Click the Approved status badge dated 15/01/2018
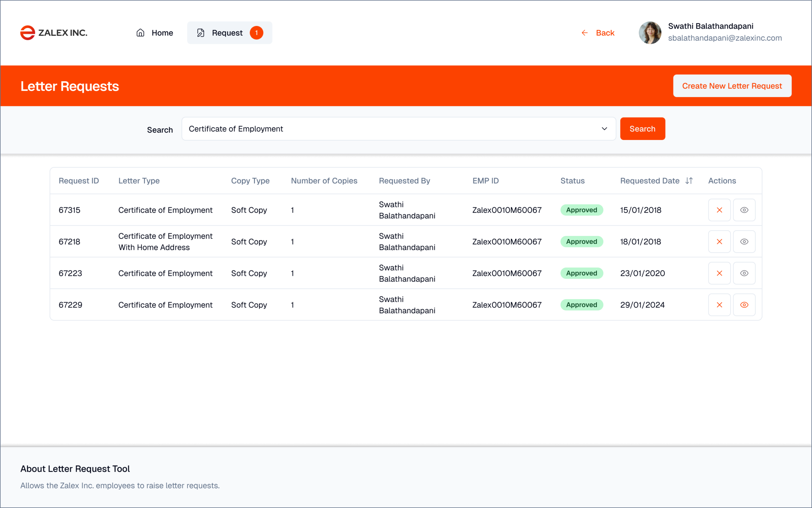The height and width of the screenshot is (508, 812). (581, 210)
